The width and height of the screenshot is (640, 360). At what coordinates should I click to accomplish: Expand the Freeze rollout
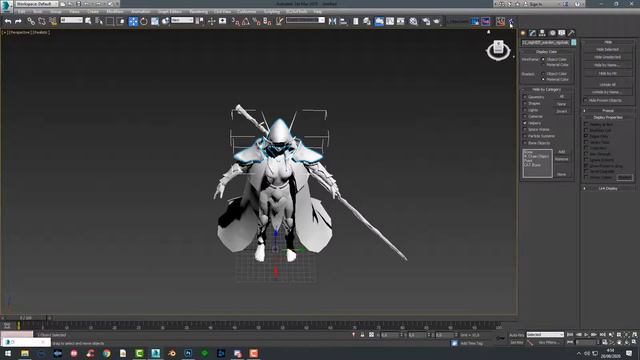pos(608,111)
